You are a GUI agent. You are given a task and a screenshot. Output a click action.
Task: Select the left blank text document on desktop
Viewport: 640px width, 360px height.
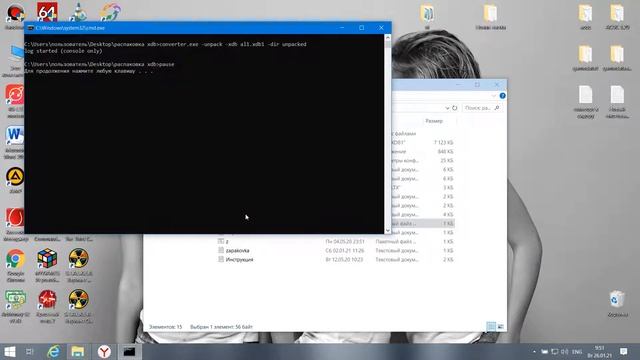click(586, 102)
